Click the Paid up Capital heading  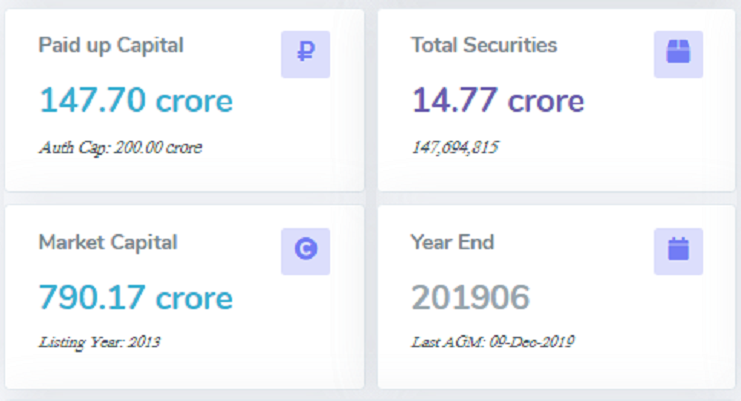[111, 45]
